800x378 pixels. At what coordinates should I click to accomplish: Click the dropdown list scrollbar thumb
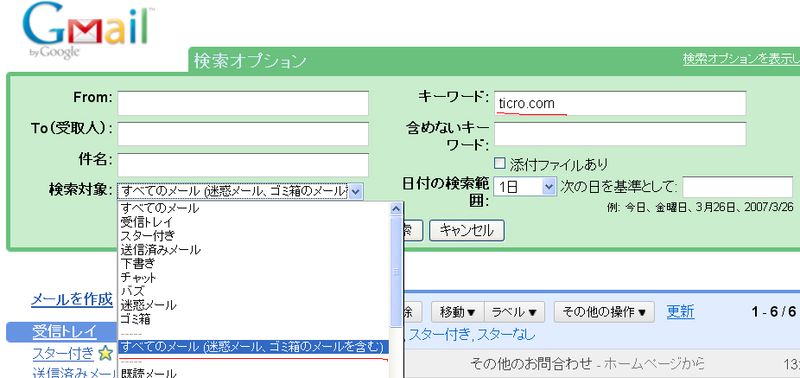(x=396, y=271)
